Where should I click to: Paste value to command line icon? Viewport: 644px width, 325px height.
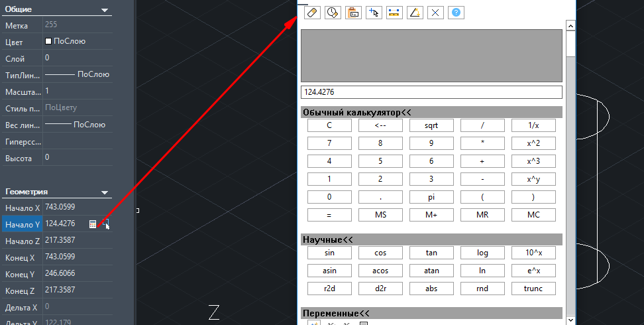coord(353,13)
